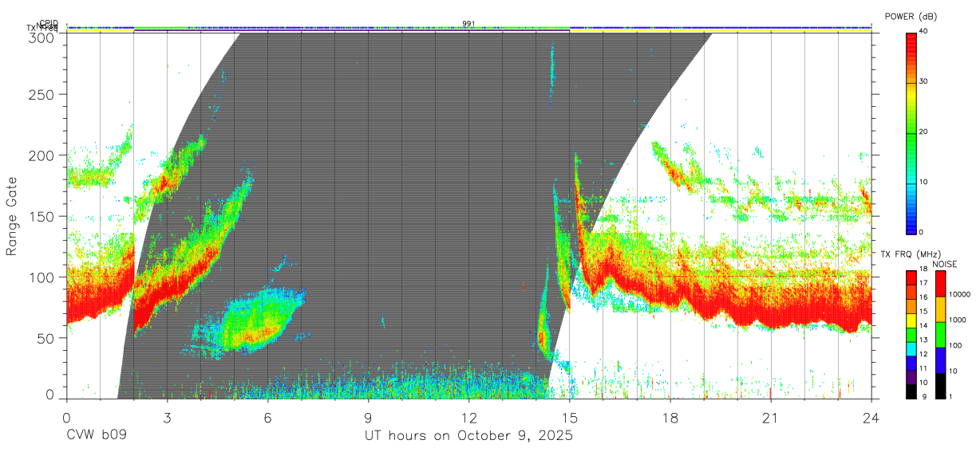This screenshot has width=980, height=452.
Task: Click the 200 tick on Range Gate axis
Action: (41, 155)
